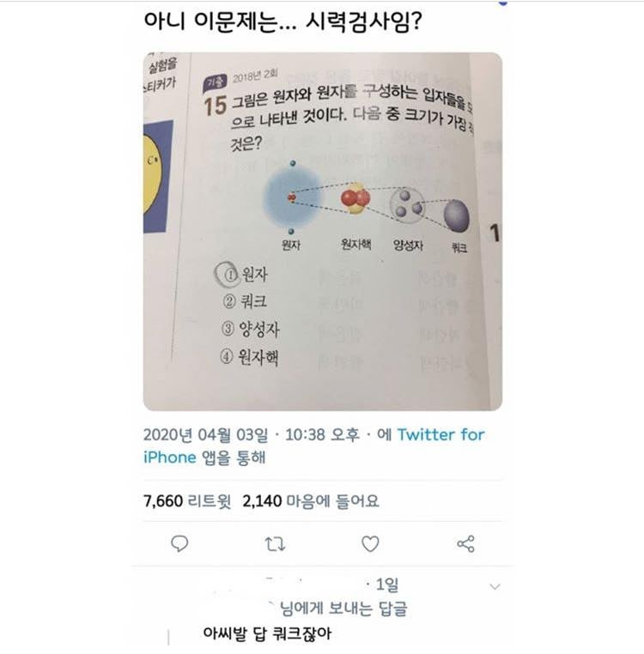644x654 pixels.
Task: Click answer choice ③ 양성자 in photo
Action: [251, 329]
